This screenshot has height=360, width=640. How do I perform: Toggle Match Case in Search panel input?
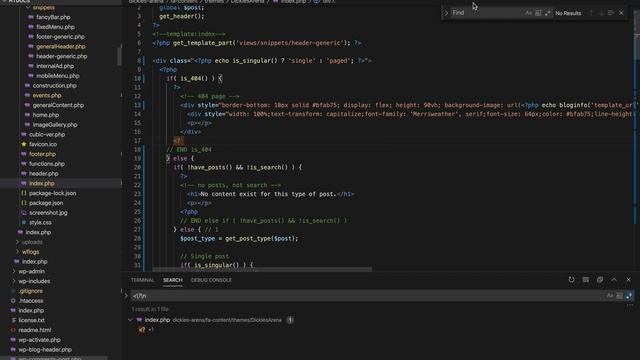(x=610, y=296)
